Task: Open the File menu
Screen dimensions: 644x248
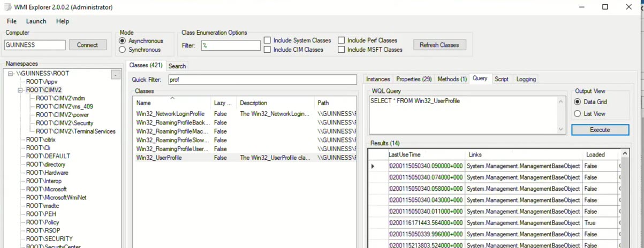Action: point(12,21)
